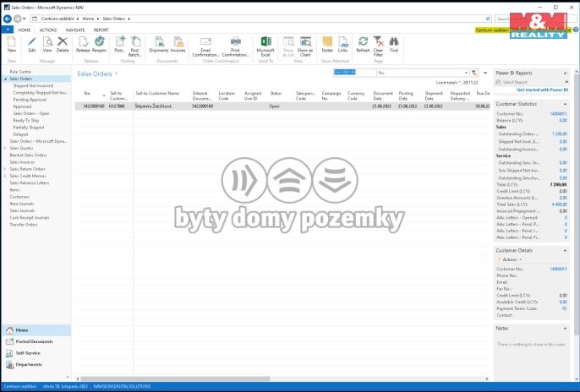Click the help question mark icon

(x=576, y=30)
